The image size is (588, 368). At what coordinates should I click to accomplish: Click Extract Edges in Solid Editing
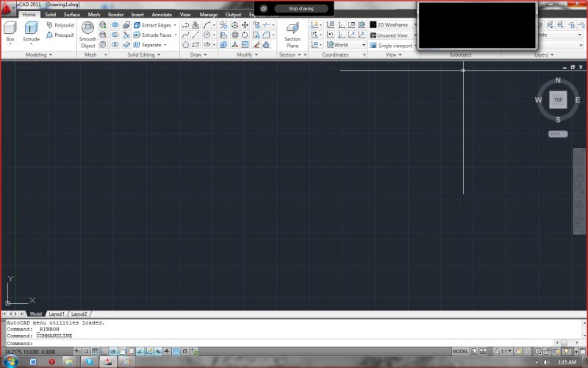pyautogui.click(x=155, y=25)
